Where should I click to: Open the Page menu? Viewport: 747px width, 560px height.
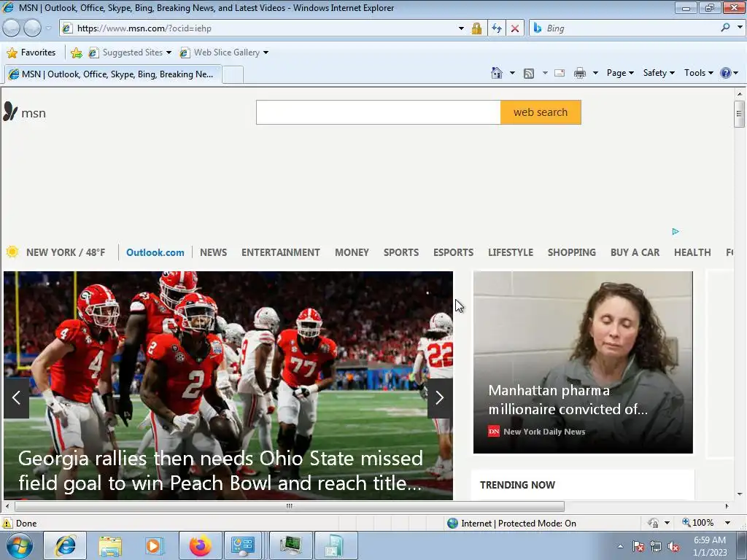(x=620, y=73)
